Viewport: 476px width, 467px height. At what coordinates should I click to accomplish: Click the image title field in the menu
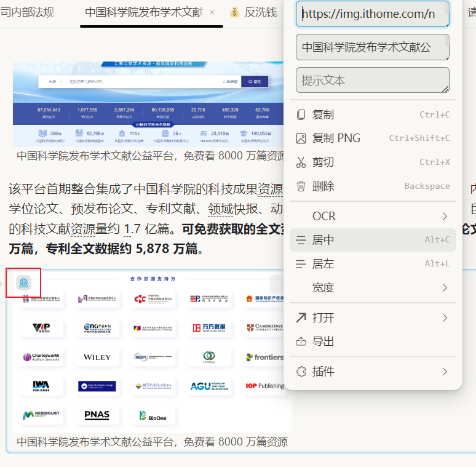371,47
